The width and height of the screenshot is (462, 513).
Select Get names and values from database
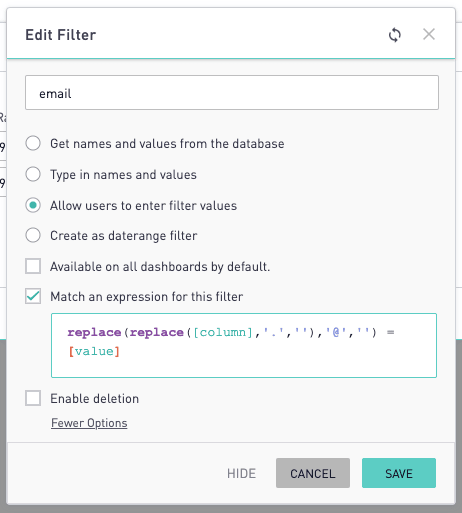pyautogui.click(x=33, y=143)
